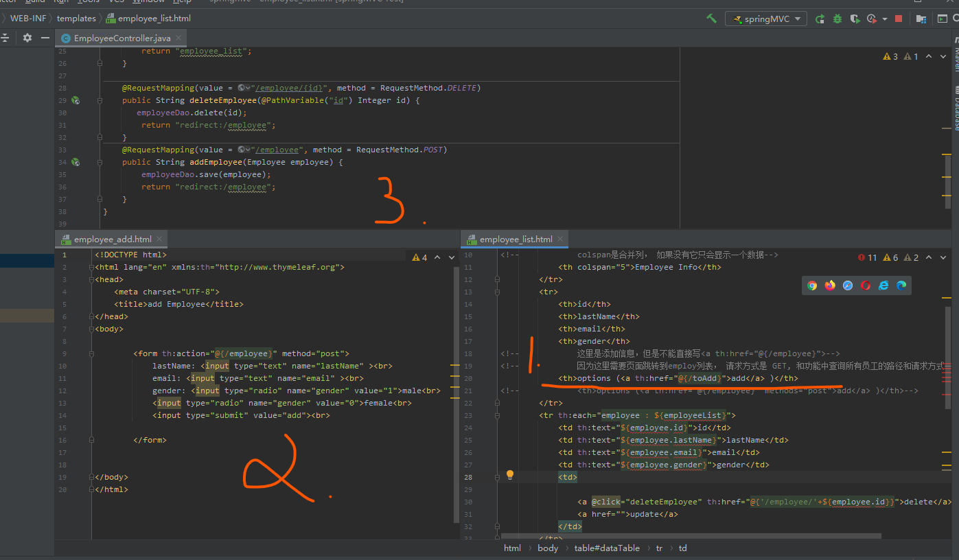Stop the running app with red square

click(x=899, y=19)
